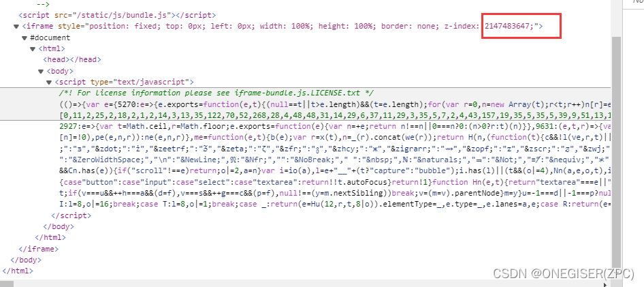
Task: Collapse the script type text/javascript node
Action: point(49,82)
